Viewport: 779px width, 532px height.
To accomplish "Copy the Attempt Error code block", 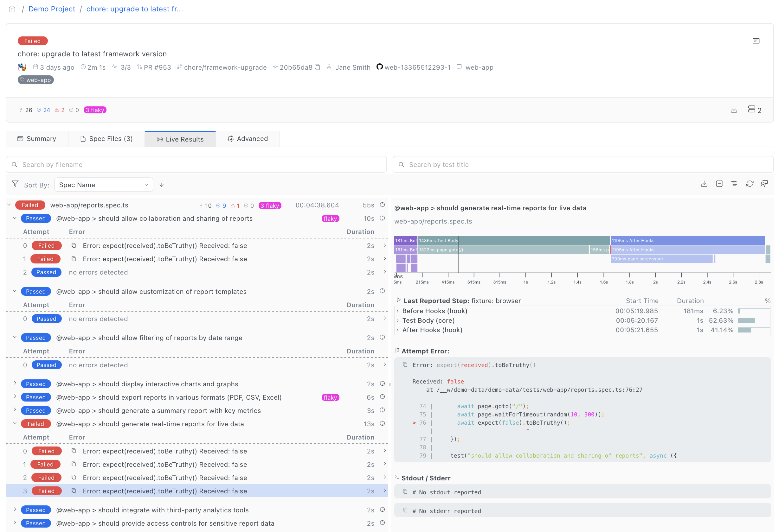I will coord(405,364).
